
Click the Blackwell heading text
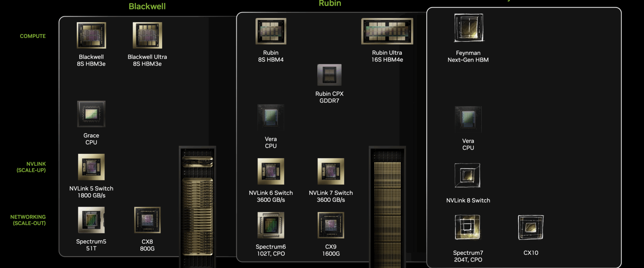[x=147, y=6]
